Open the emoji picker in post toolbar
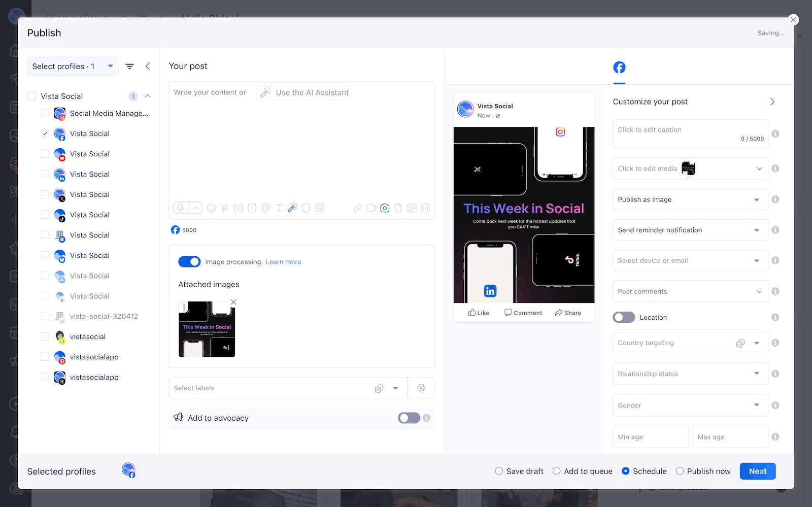 point(212,208)
